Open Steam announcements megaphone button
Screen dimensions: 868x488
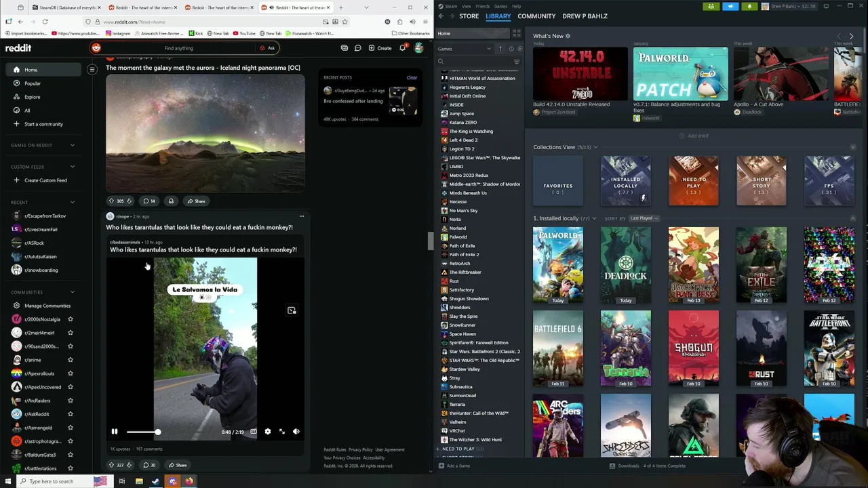tap(730, 6)
